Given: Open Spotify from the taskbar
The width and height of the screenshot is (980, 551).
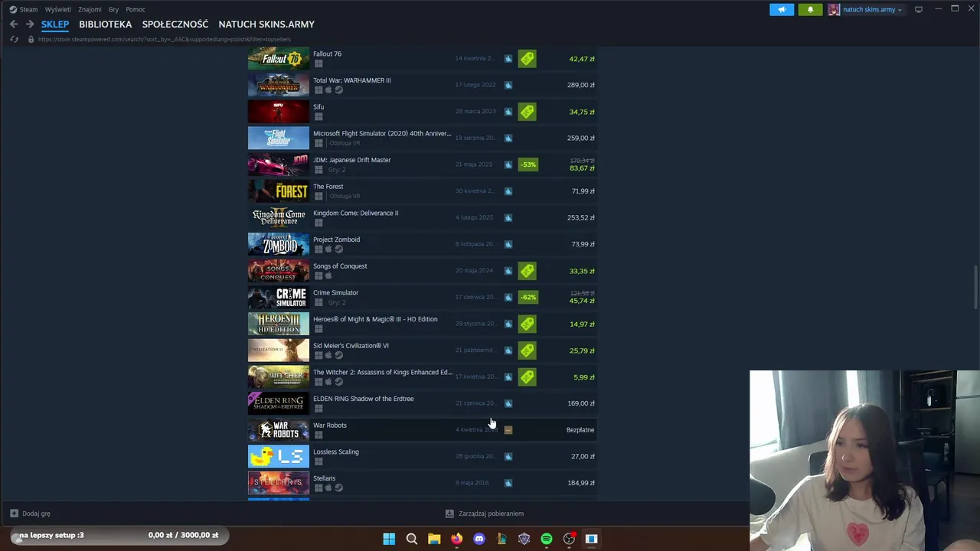Looking at the screenshot, I should tap(547, 539).
